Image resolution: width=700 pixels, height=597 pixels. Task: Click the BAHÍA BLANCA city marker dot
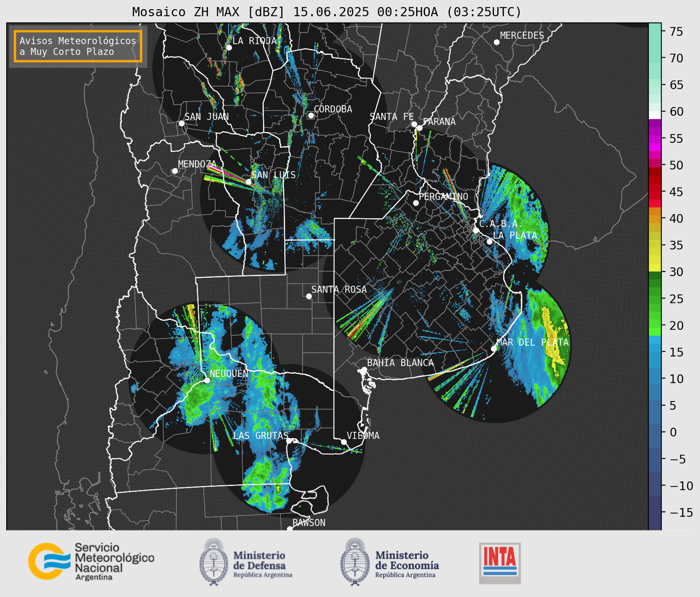click(x=364, y=369)
